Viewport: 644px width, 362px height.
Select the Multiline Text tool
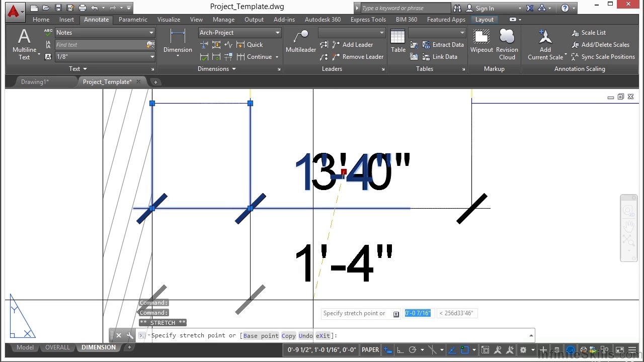24,45
